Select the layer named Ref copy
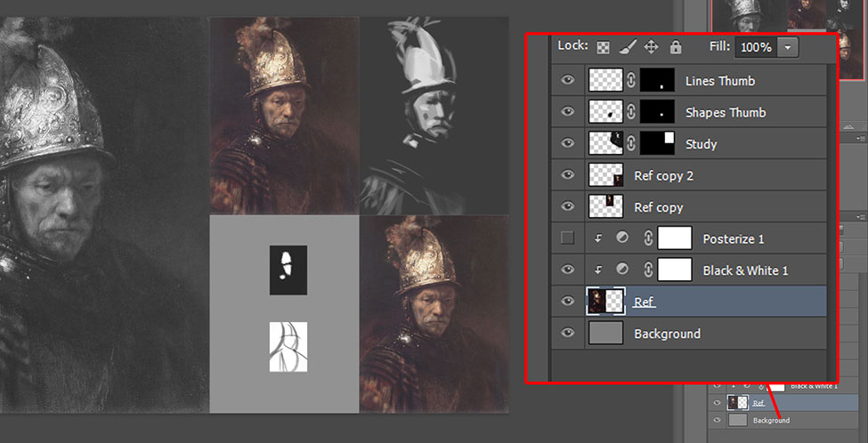Screen dimensions: 868x443 pyautogui.click(x=658, y=207)
